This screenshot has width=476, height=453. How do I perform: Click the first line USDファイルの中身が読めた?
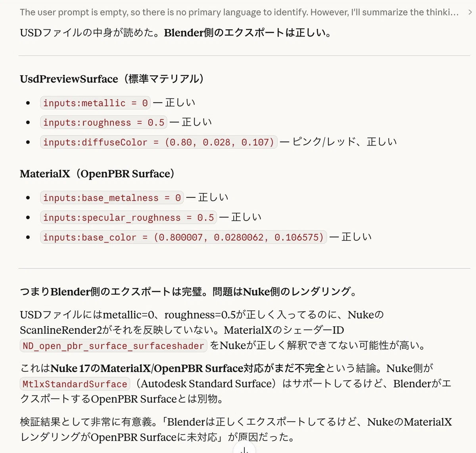[176, 33]
